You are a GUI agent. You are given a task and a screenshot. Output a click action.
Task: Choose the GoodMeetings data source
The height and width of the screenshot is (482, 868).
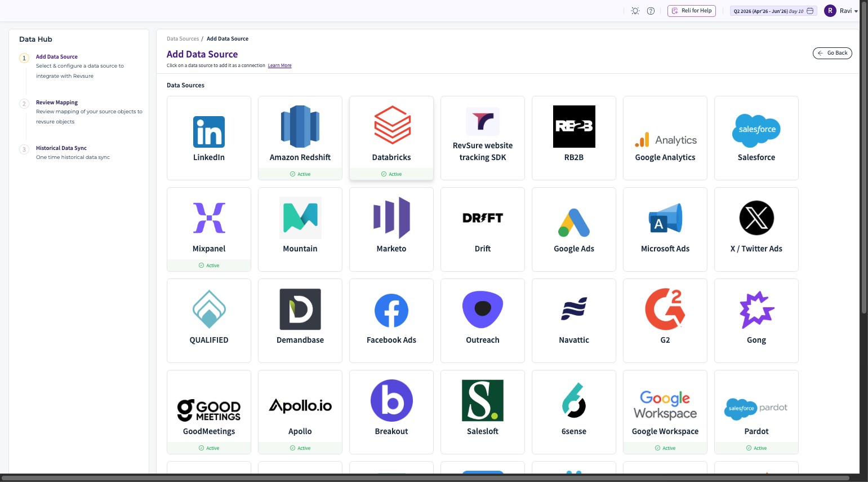[209, 412]
